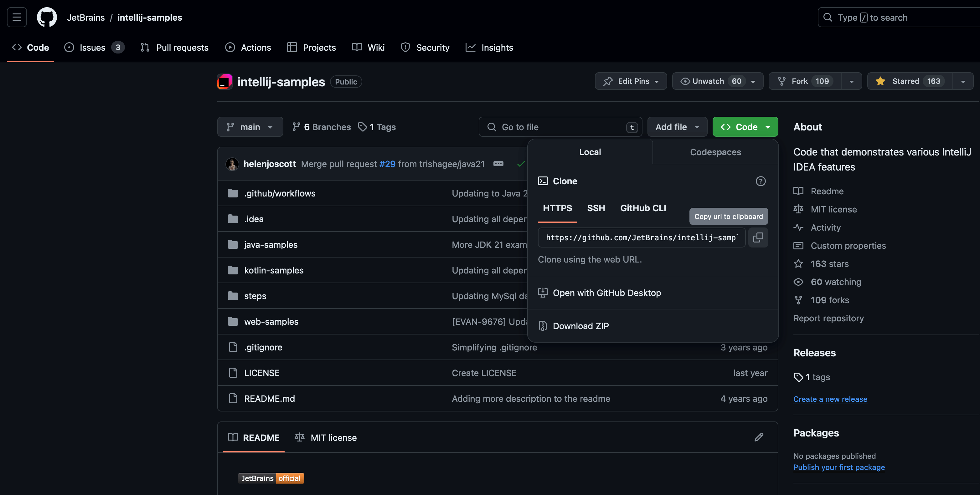Image resolution: width=980 pixels, height=495 pixels.
Task: Switch the clone protocol to SSH
Action: tap(596, 208)
